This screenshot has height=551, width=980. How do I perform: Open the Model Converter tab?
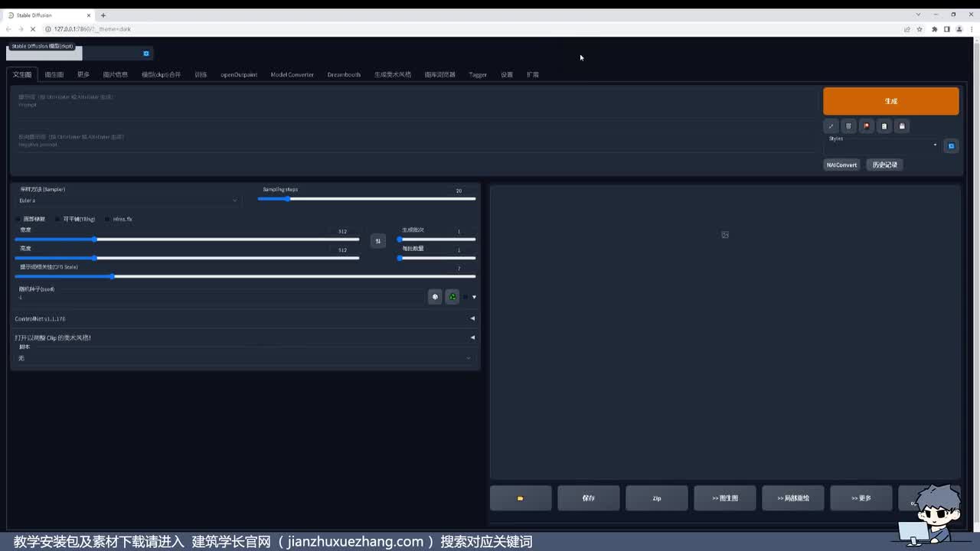292,75
